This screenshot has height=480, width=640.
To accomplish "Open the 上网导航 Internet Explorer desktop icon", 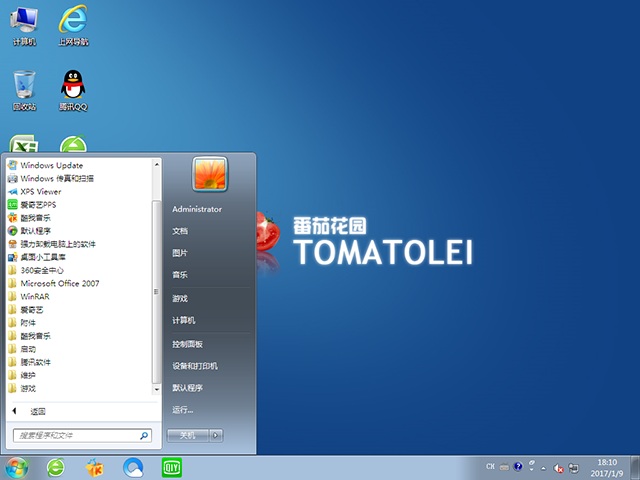I will (x=72, y=23).
